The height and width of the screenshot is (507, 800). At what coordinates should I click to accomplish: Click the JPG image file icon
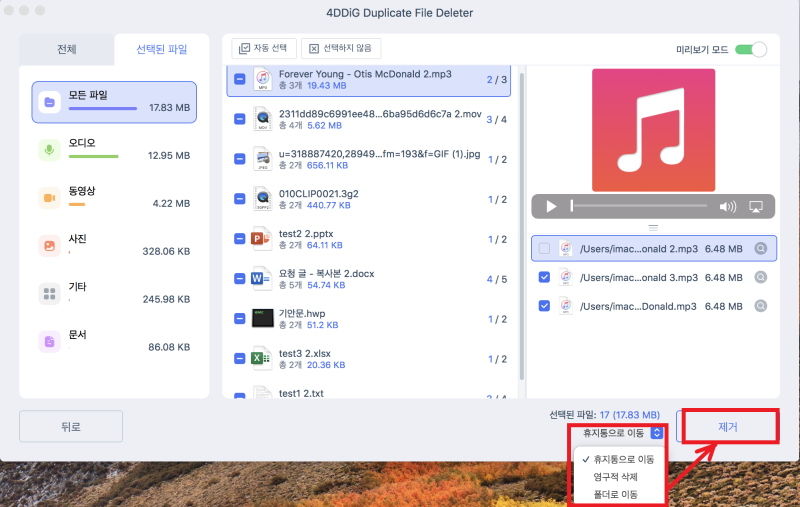click(263, 159)
